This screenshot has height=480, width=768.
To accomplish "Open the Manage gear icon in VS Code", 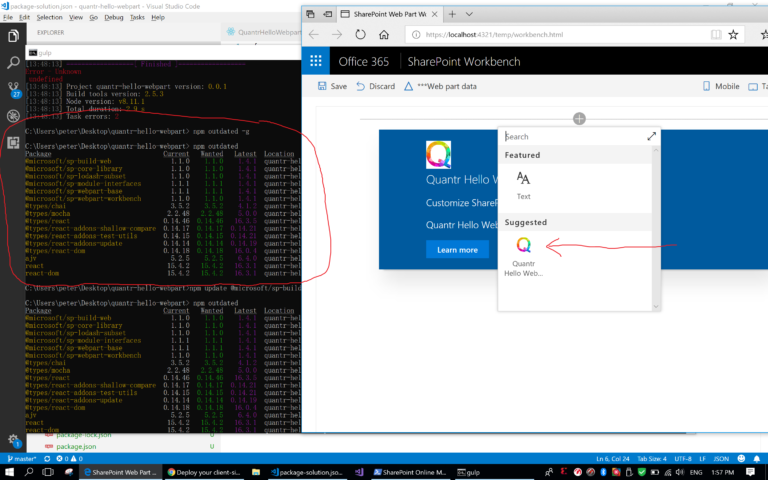I will point(13,439).
